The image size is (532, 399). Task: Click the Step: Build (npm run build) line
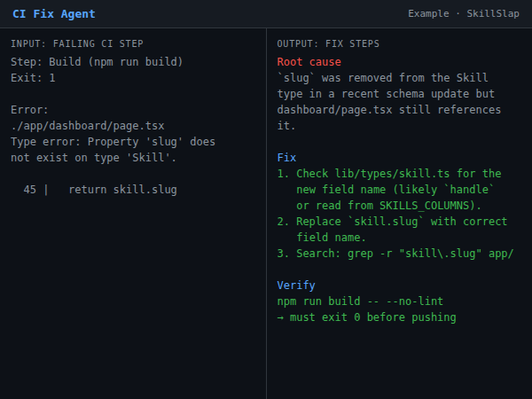point(97,61)
